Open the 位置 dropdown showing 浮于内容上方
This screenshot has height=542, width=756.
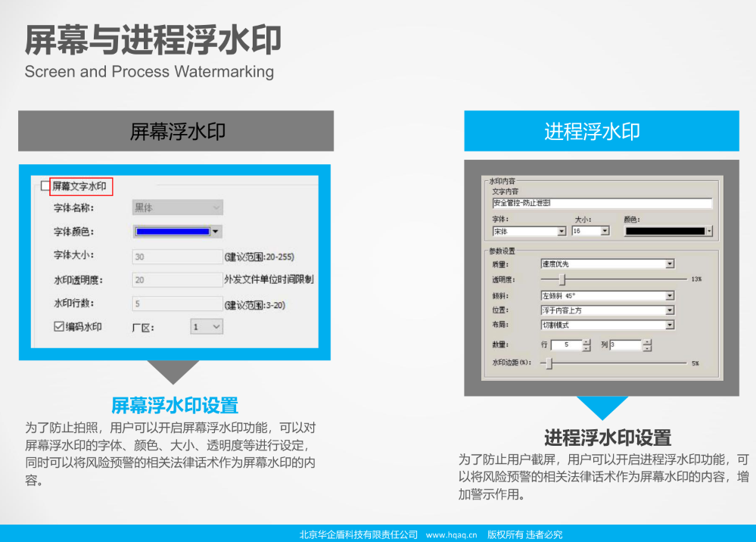608,310
